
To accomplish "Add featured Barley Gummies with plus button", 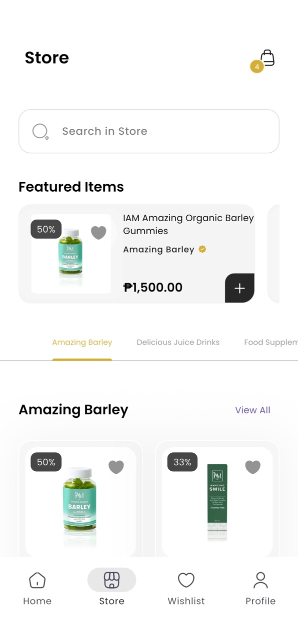I will tap(239, 288).
